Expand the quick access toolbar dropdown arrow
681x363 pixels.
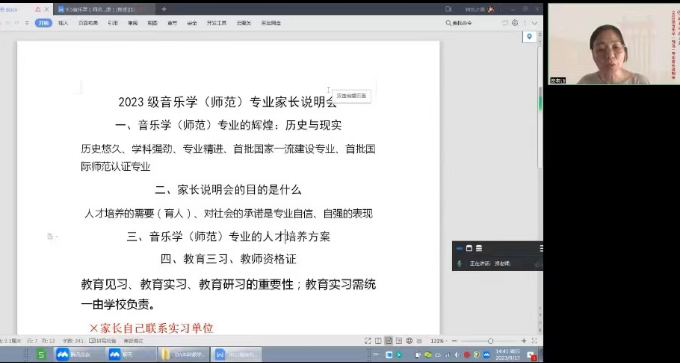pyautogui.click(x=27, y=23)
